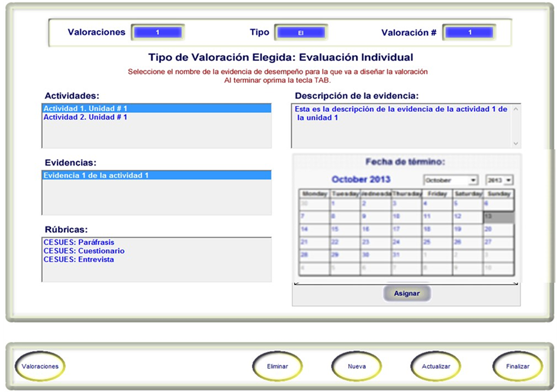Open the 2013 year dropdown
Screen dimensions: 557x392
[x=499, y=180]
